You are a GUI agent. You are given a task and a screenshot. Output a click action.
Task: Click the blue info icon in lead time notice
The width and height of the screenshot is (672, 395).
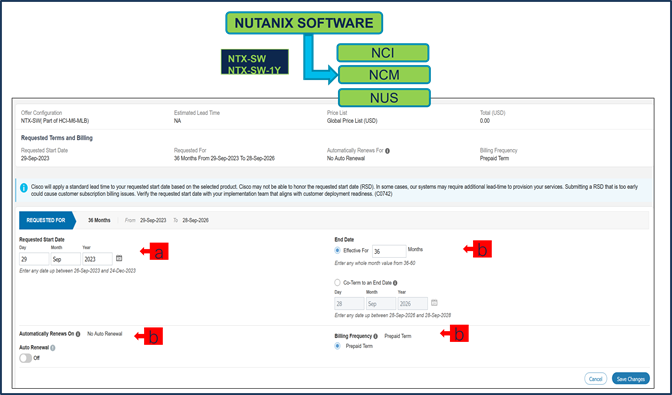(x=24, y=188)
